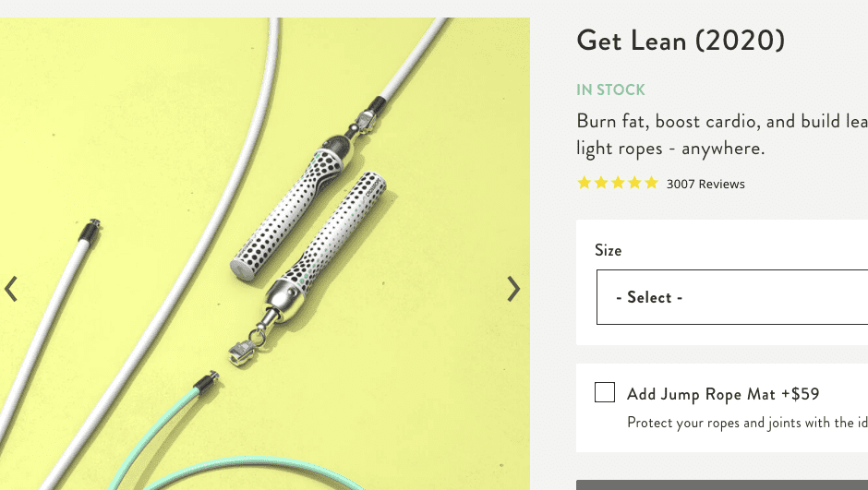
Task: Click the white rope end in photo
Action: tap(89, 233)
